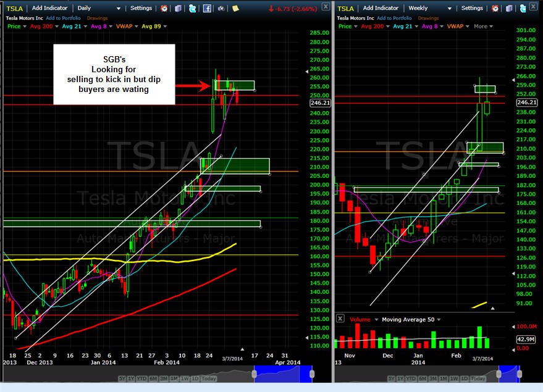
Task: Select 5Y range in Weekly chart
Action: 391,378
